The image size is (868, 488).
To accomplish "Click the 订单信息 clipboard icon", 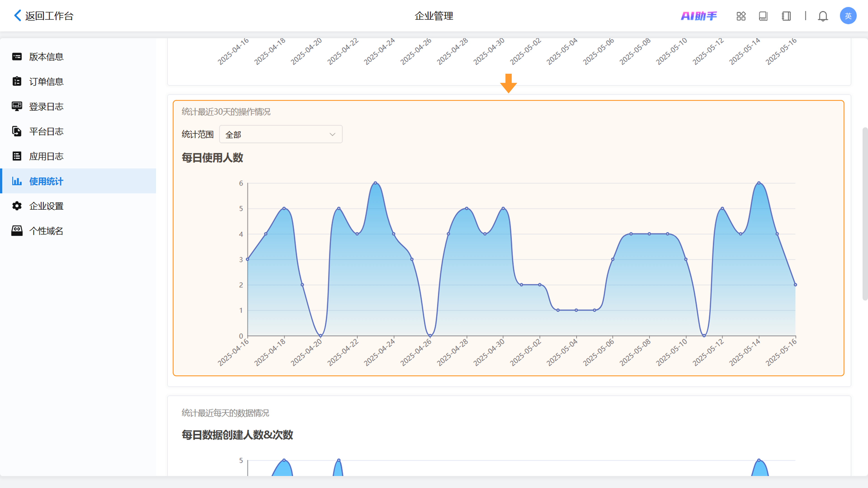I will pos(17,82).
